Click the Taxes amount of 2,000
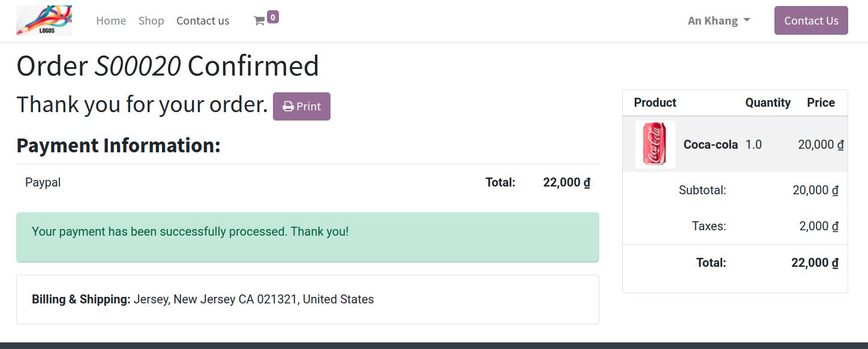Image resolution: width=868 pixels, height=349 pixels. pyautogui.click(x=818, y=226)
